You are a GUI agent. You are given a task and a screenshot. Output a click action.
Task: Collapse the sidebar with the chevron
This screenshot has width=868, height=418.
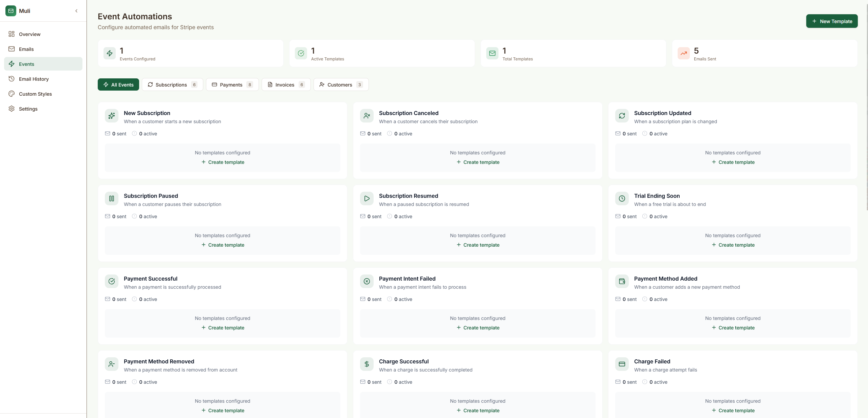pyautogui.click(x=76, y=11)
